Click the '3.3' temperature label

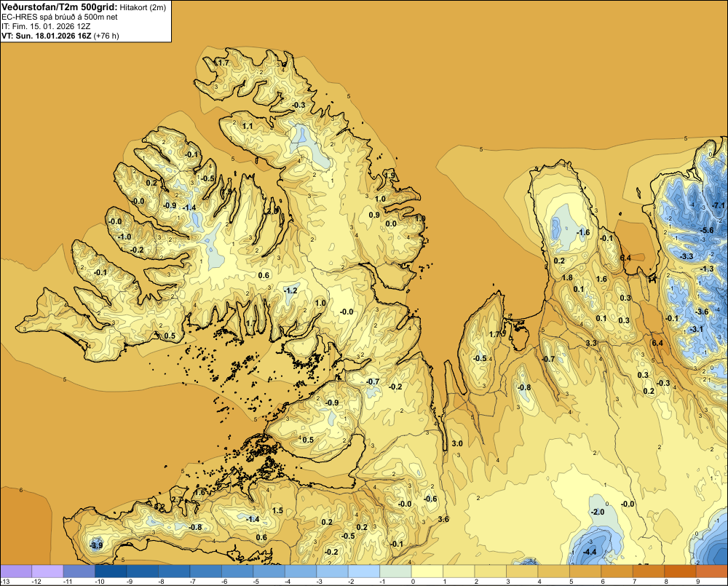pyautogui.click(x=591, y=343)
